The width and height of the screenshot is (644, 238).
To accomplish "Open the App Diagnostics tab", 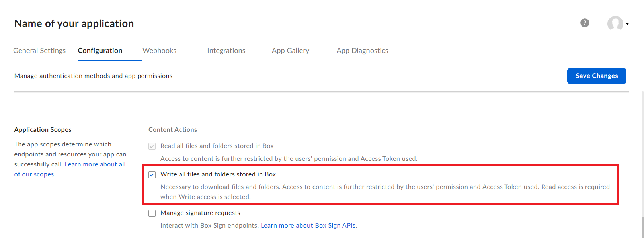I will 362,51.
